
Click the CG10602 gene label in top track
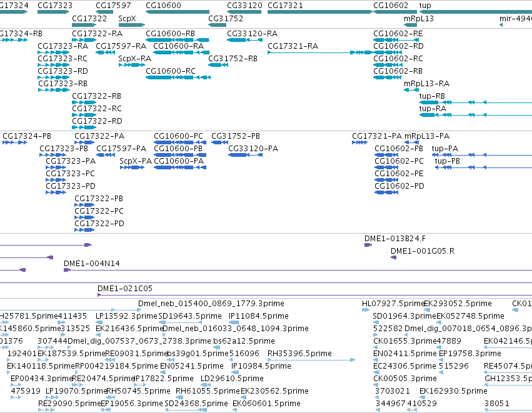click(391, 6)
